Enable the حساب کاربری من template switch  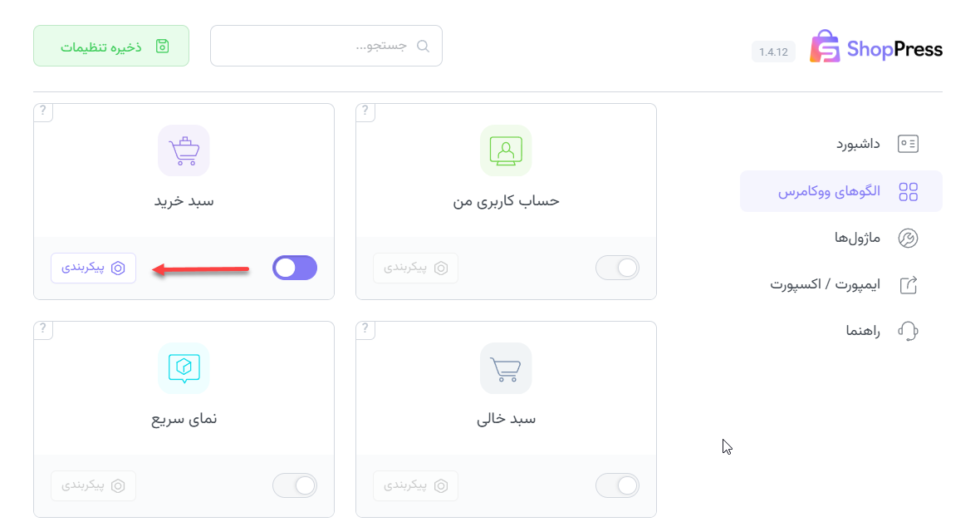coord(617,268)
